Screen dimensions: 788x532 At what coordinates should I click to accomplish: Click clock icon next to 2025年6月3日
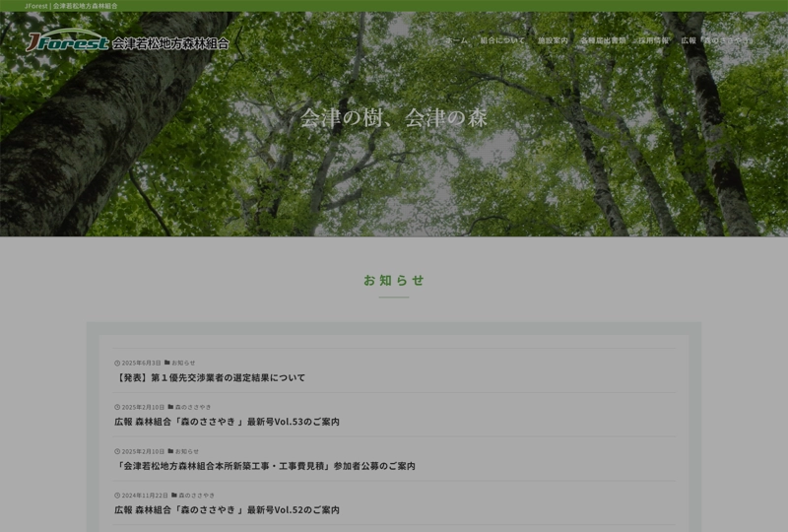(117, 363)
